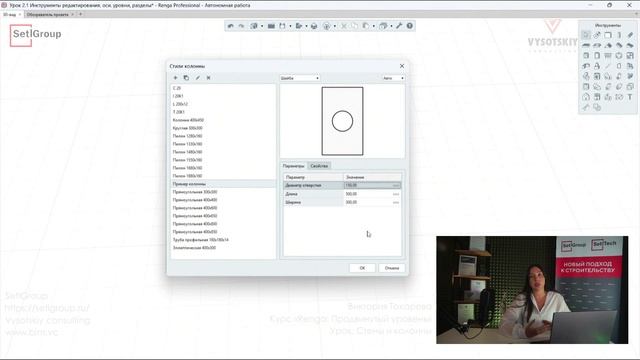
Task: Open the round help icon in the top toolbar
Action: [409, 26]
